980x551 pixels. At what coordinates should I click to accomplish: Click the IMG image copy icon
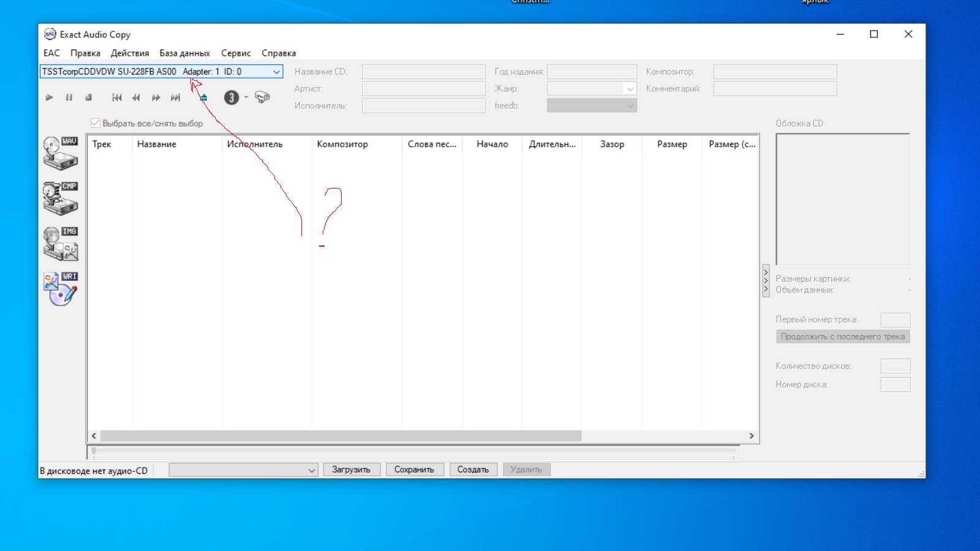[61, 244]
